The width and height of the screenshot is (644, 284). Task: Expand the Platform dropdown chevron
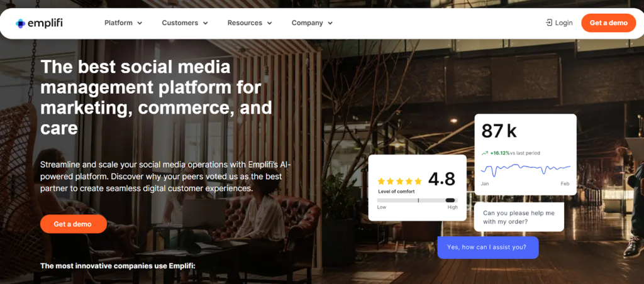click(x=140, y=23)
